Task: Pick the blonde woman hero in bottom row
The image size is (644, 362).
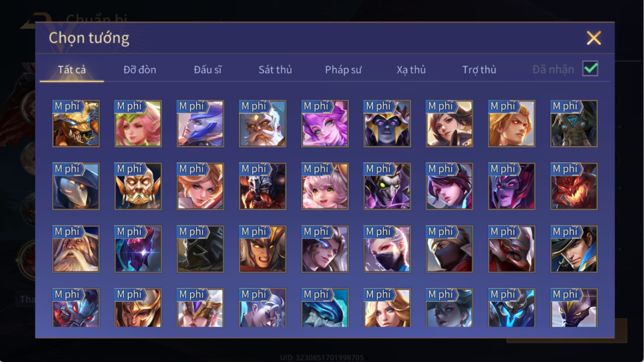Action: pos(387,308)
